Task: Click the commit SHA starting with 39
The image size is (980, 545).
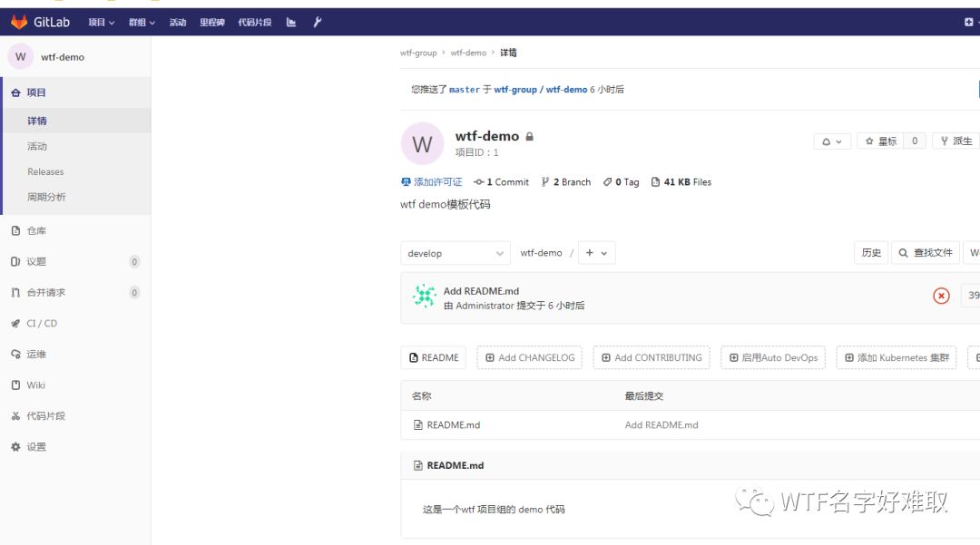Action: pos(973,296)
